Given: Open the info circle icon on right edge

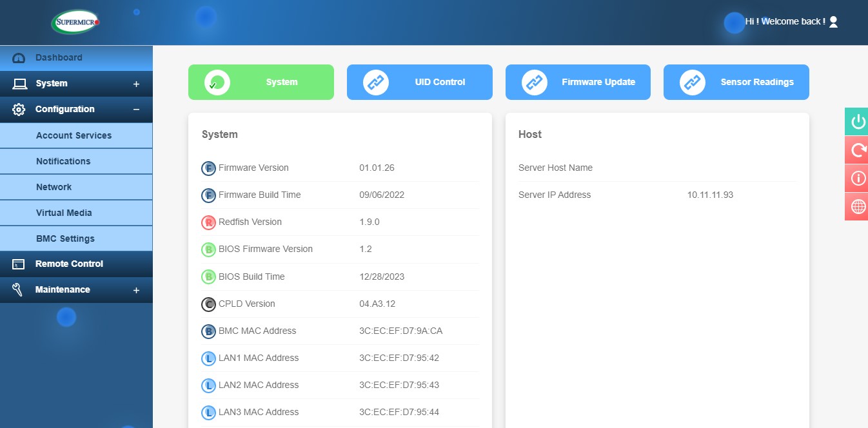Looking at the screenshot, I should (858, 179).
